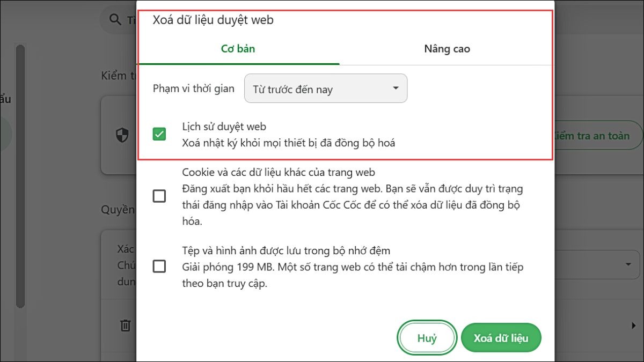Click Kiểm tra an toàn button behind the dialog
The image size is (644, 362).
click(x=598, y=136)
